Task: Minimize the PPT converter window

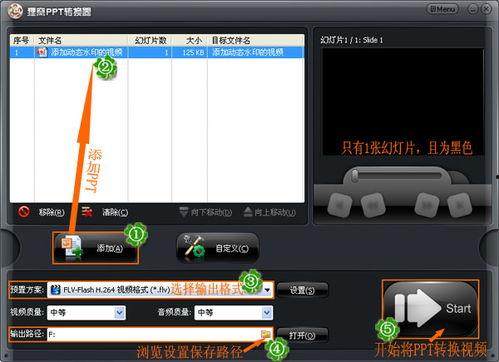Action: 473,9
